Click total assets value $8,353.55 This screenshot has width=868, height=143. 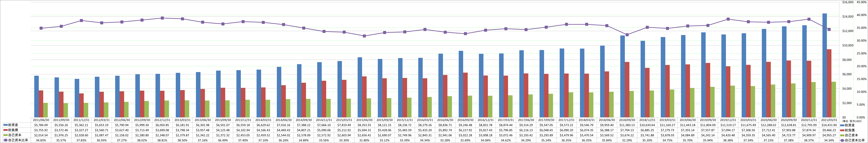coord(364,125)
